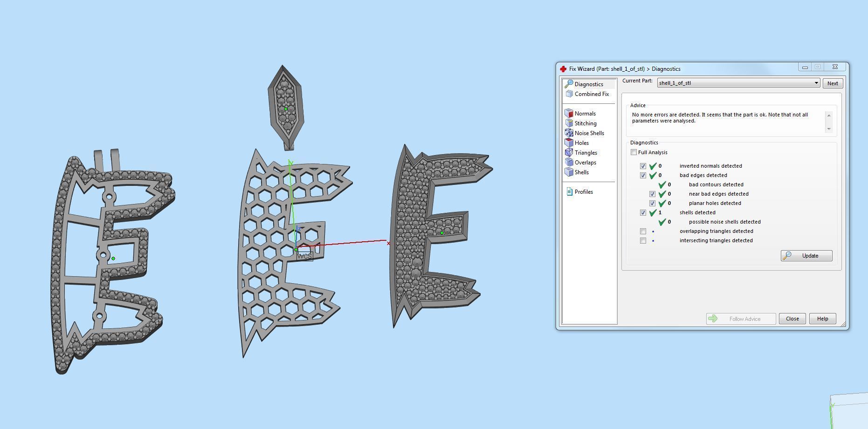Image resolution: width=868 pixels, height=429 pixels.
Task: Click green check beside planar holes detected
Action: 662,203
